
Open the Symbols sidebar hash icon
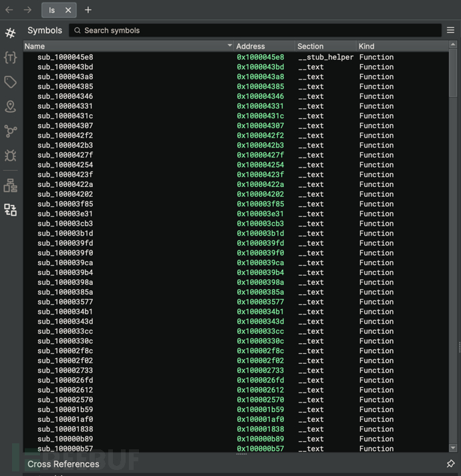pyautogui.click(x=10, y=33)
